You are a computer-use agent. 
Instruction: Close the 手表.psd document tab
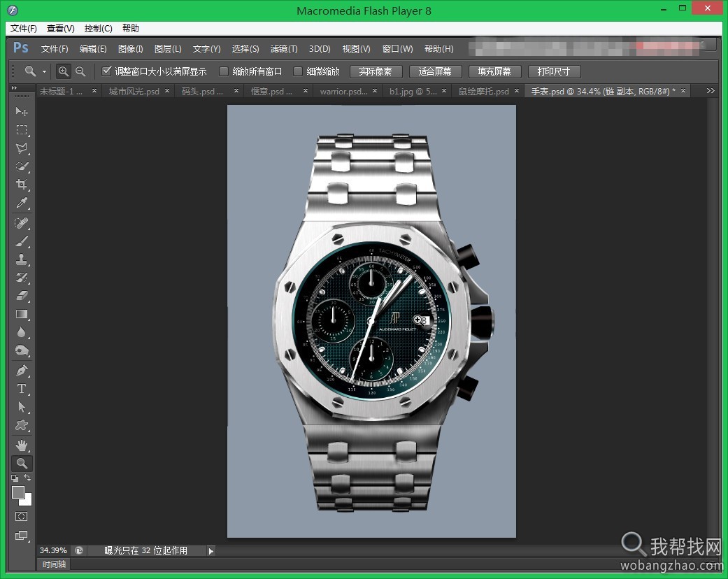point(683,91)
